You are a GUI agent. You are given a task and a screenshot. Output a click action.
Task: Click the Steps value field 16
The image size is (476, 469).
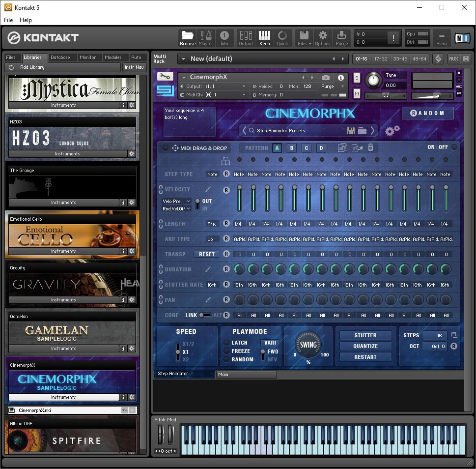435,335
